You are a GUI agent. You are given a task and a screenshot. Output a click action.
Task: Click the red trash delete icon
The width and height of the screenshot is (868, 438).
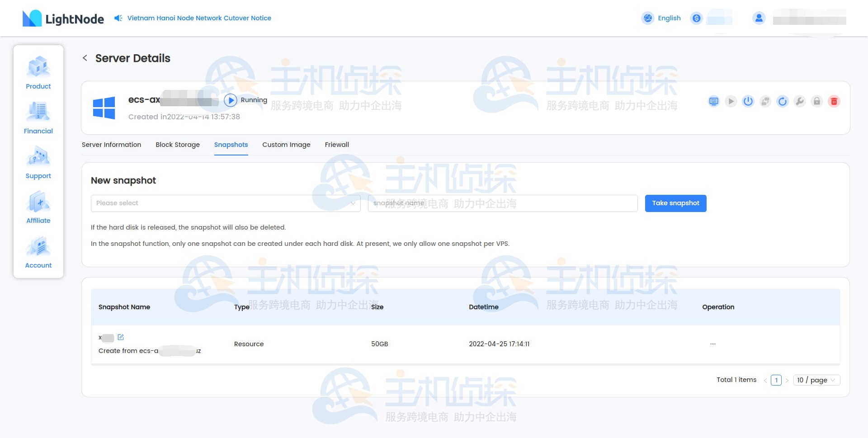[x=834, y=101]
